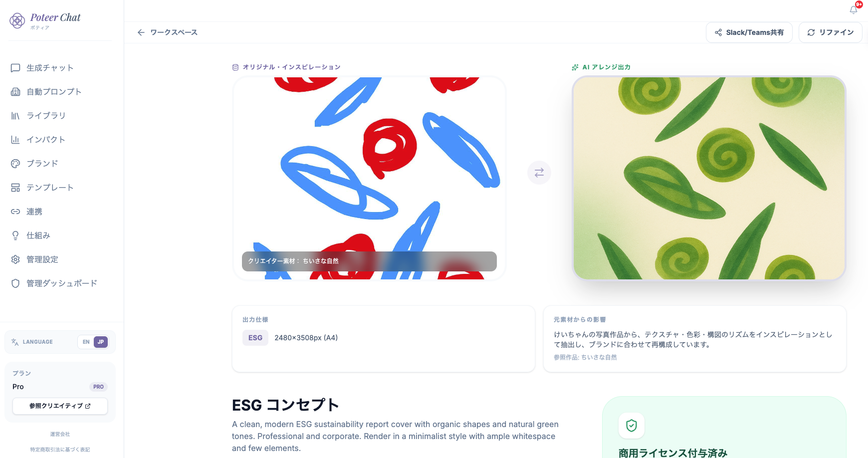Open 管理ダッシュボード in the sidebar

click(62, 283)
